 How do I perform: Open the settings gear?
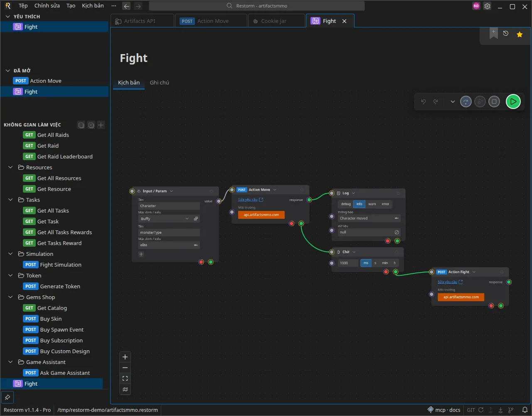(x=488, y=6)
